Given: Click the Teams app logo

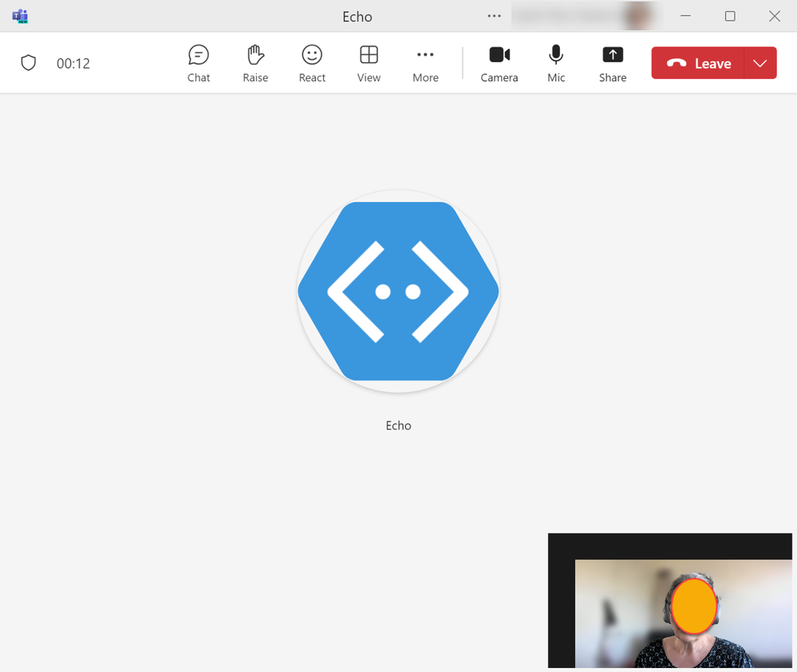Looking at the screenshot, I should 20,16.
